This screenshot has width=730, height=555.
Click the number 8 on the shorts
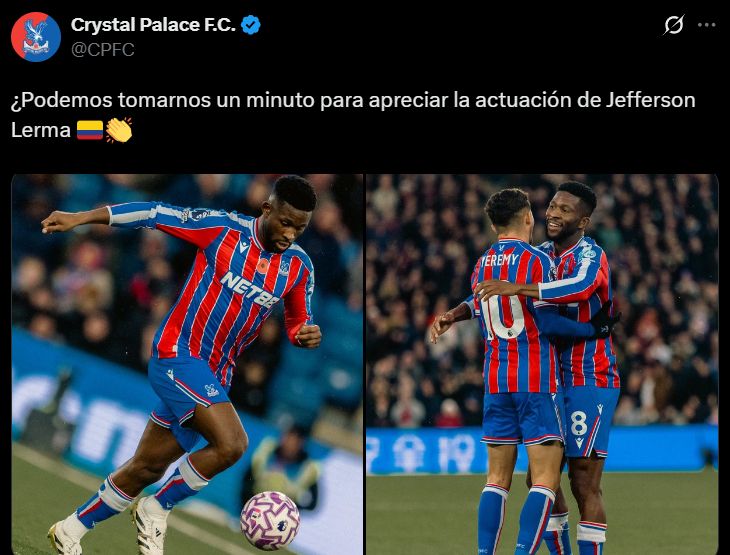(x=578, y=424)
